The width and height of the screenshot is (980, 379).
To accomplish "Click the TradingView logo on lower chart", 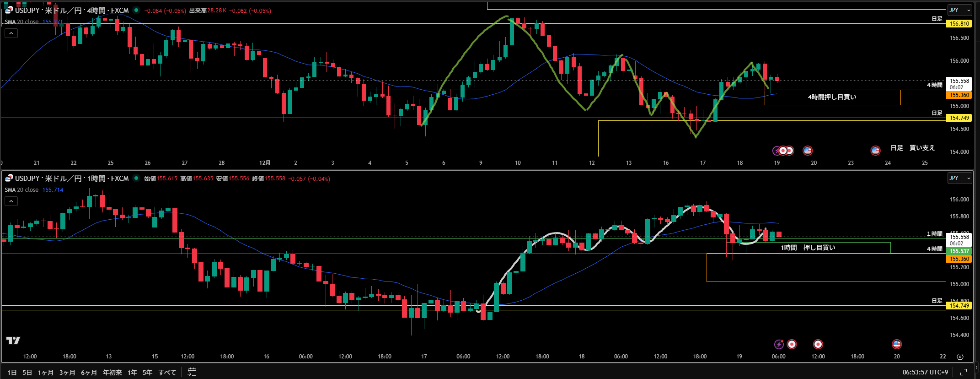I will [x=13, y=340].
